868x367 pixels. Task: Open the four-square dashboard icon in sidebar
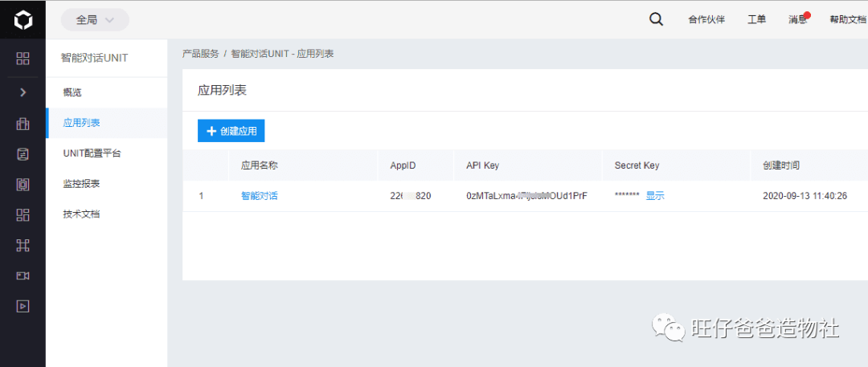[23, 58]
